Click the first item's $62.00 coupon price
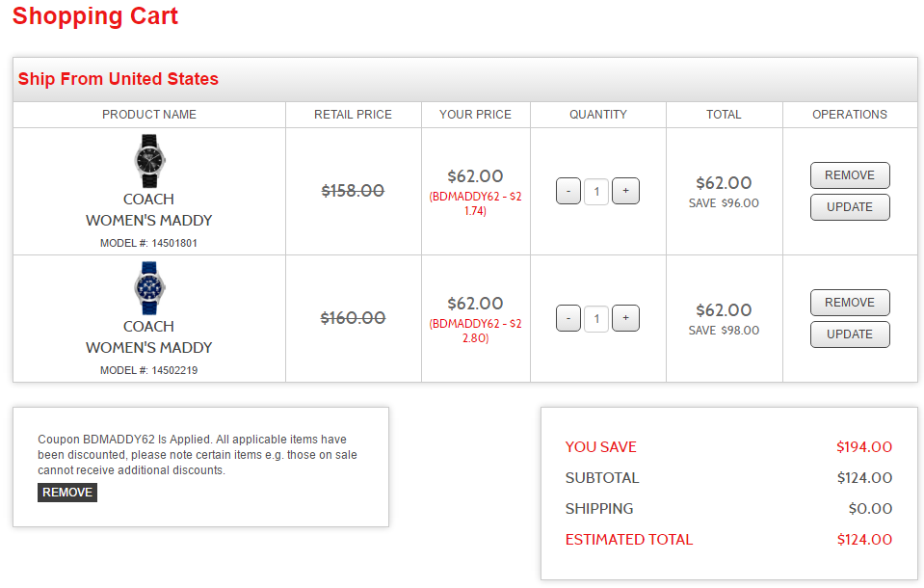 [x=475, y=176]
